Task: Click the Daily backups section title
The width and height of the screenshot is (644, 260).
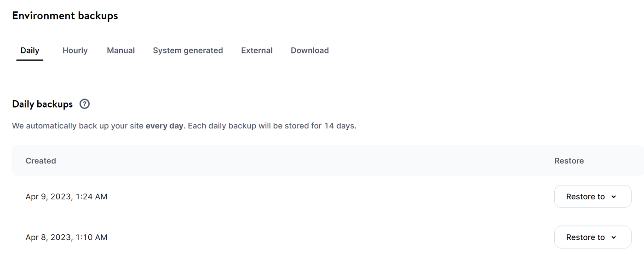Action: 42,104
